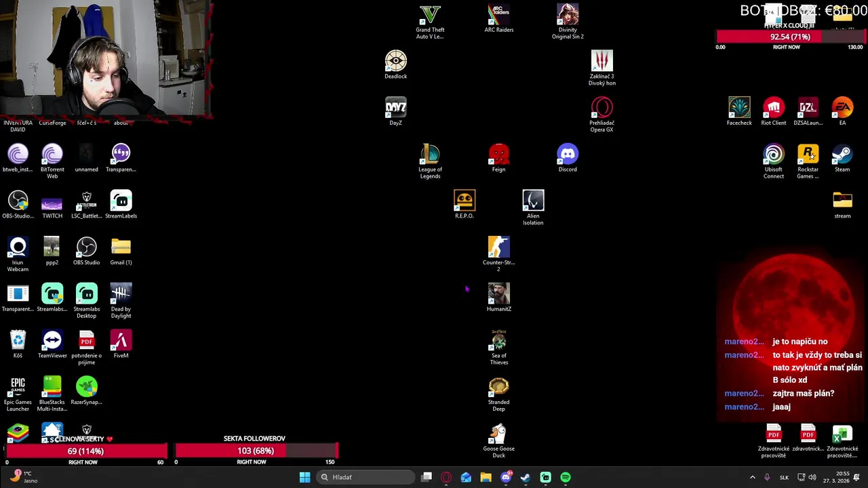Open Prehliadač Opera GX desktop shortcut
Image resolution: width=868 pixels, height=488 pixels.
(601, 115)
